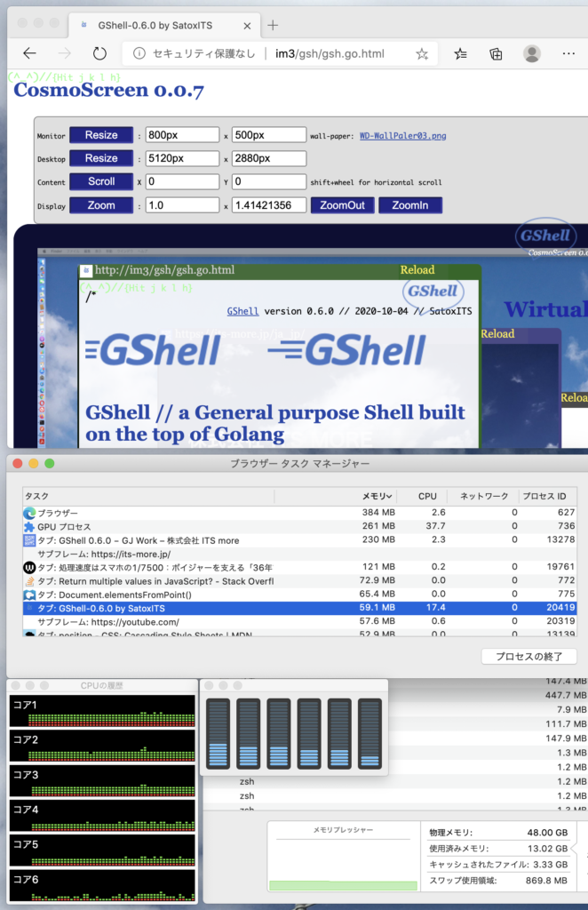Click the Display zoom field showing 1.0

182,205
